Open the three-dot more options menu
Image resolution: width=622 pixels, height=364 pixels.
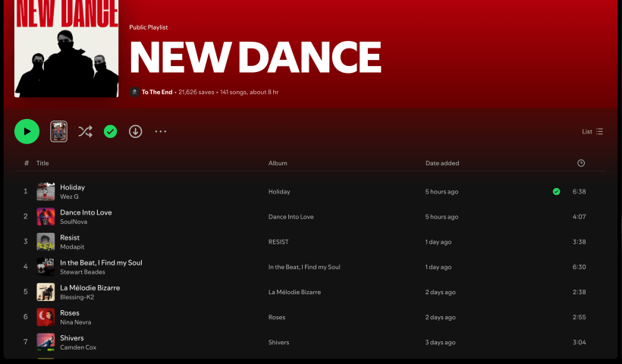point(160,131)
